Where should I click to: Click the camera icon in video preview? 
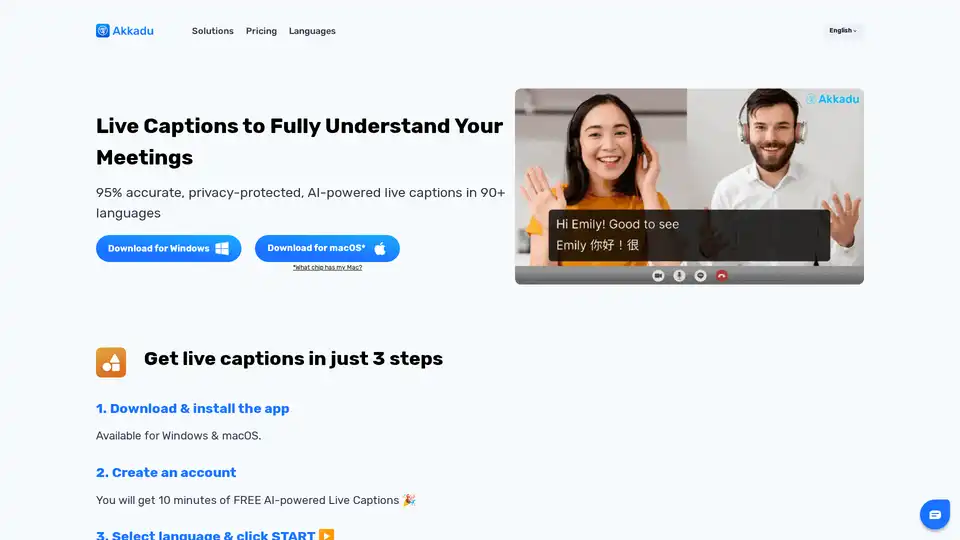click(x=658, y=276)
